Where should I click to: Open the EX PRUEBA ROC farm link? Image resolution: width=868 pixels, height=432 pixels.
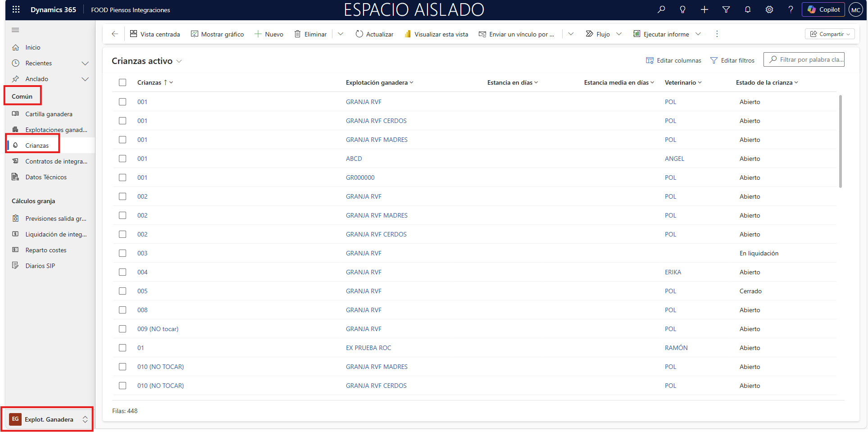pyautogui.click(x=368, y=348)
